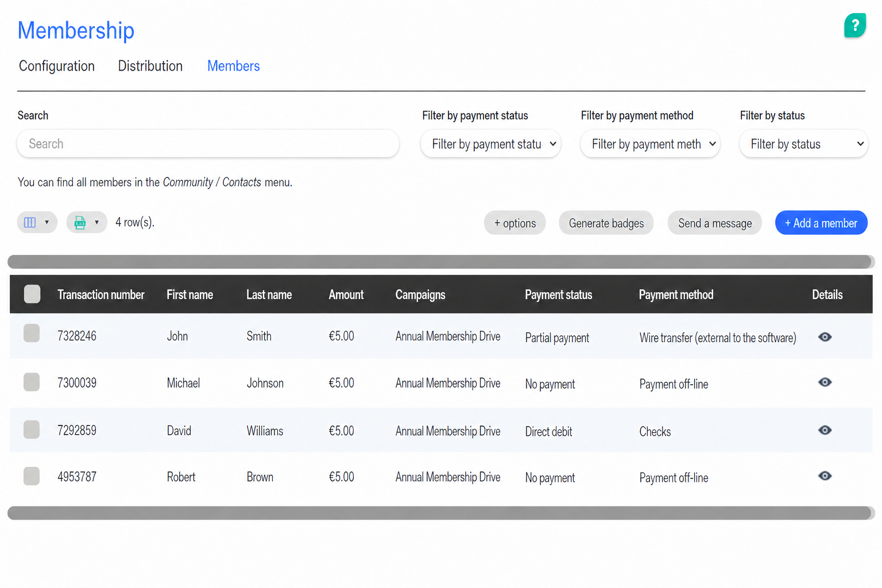This screenshot has width=882, height=588.
Task: Click the first name Michael cell
Action: (x=183, y=383)
